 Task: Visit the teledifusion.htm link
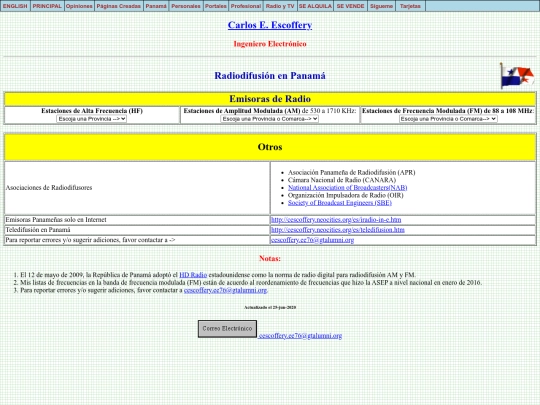(338, 230)
